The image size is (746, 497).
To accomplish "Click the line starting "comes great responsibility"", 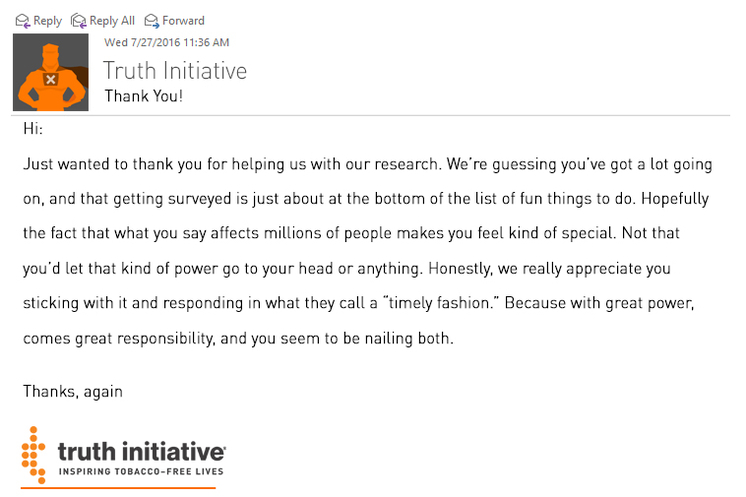I will click(x=238, y=338).
